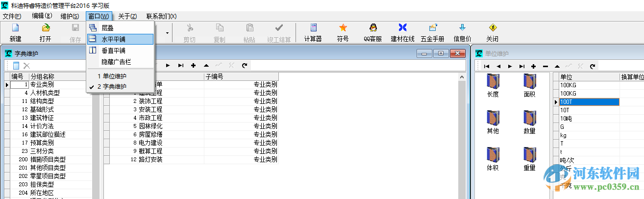The height and width of the screenshot is (199, 644).
Task: Go to next record in 单位维护 window
Action: [510, 66]
